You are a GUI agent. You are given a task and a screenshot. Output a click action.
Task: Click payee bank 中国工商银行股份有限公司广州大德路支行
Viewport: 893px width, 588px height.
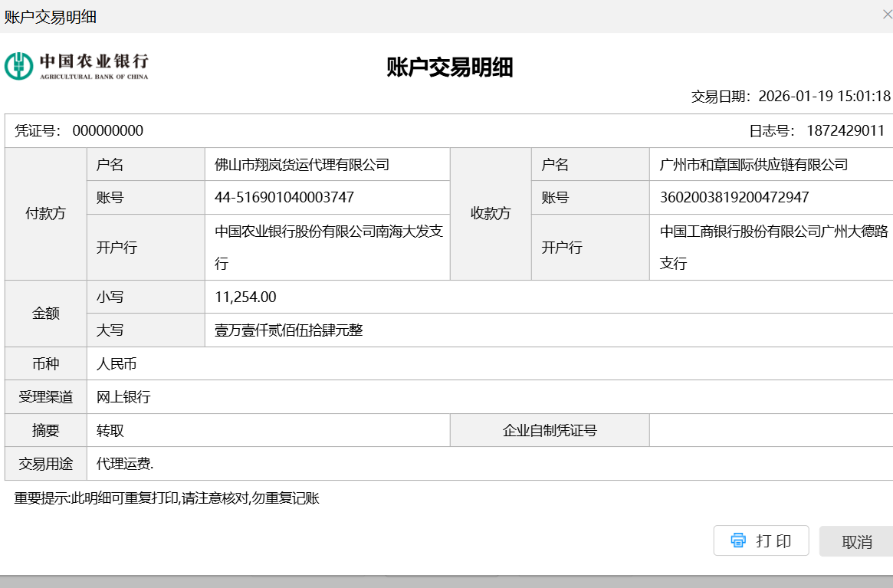pos(773,247)
